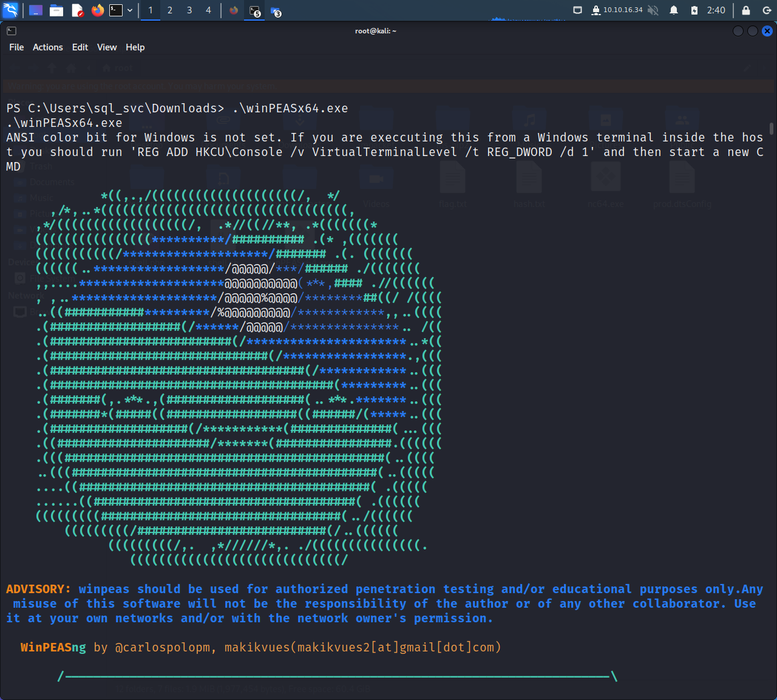Switch to workspace 4

pos(209,10)
